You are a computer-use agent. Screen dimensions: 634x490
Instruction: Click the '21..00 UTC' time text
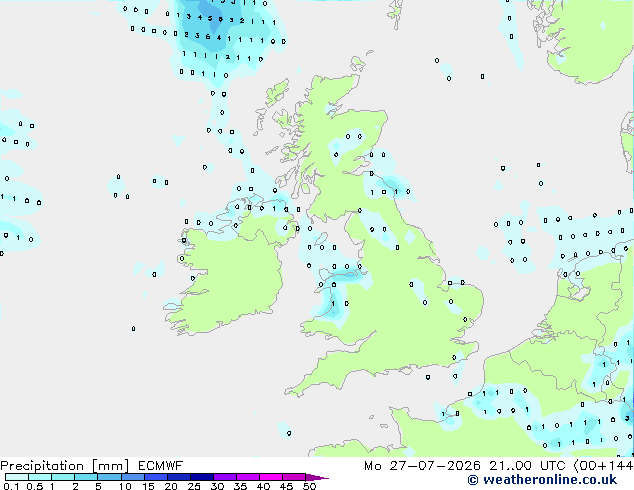tap(529, 466)
